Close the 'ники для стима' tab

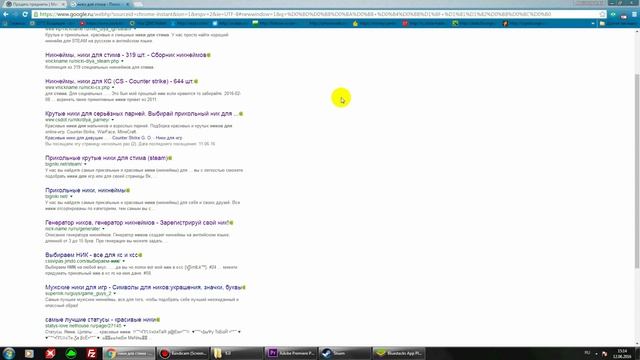click(x=127, y=4)
